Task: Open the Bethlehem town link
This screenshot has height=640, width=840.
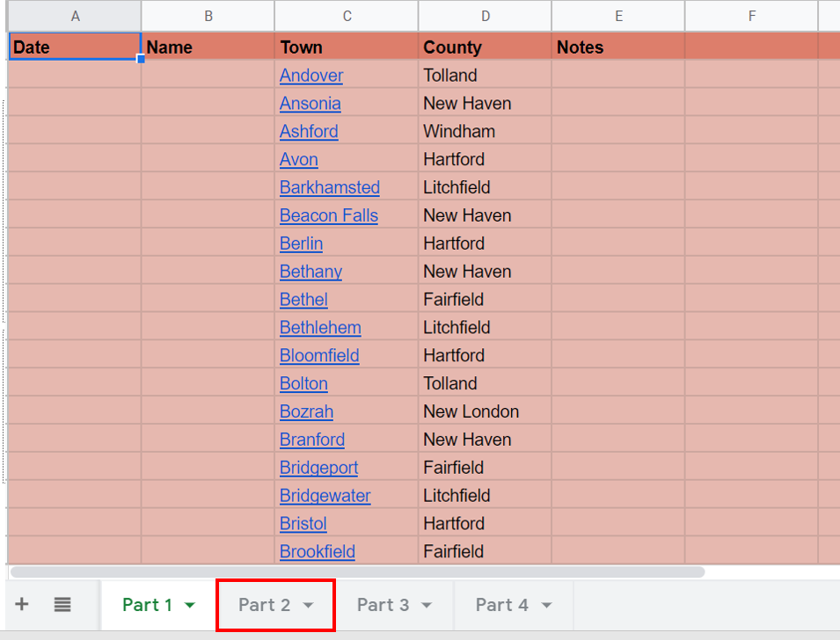Action: click(x=320, y=328)
